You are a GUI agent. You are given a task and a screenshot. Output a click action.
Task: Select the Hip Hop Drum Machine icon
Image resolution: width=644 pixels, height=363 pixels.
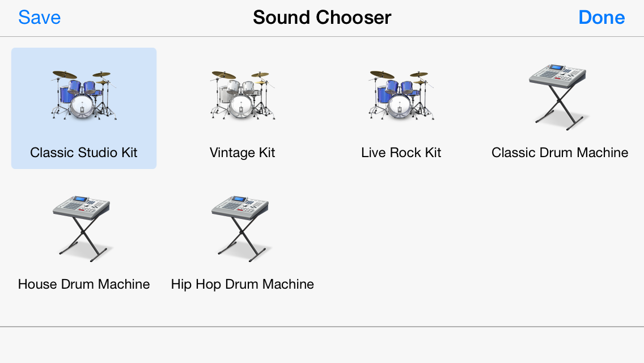[x=242, y=229]
